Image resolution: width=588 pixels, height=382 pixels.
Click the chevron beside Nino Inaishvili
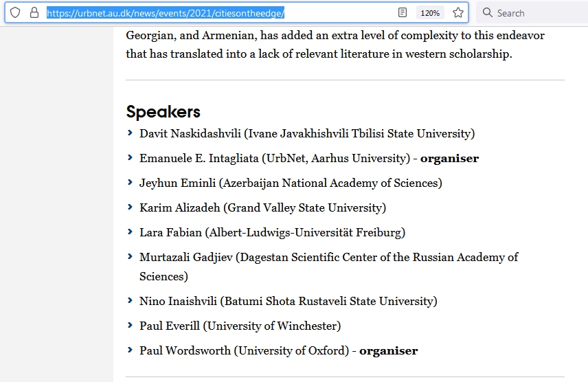[x=131, y=301]
